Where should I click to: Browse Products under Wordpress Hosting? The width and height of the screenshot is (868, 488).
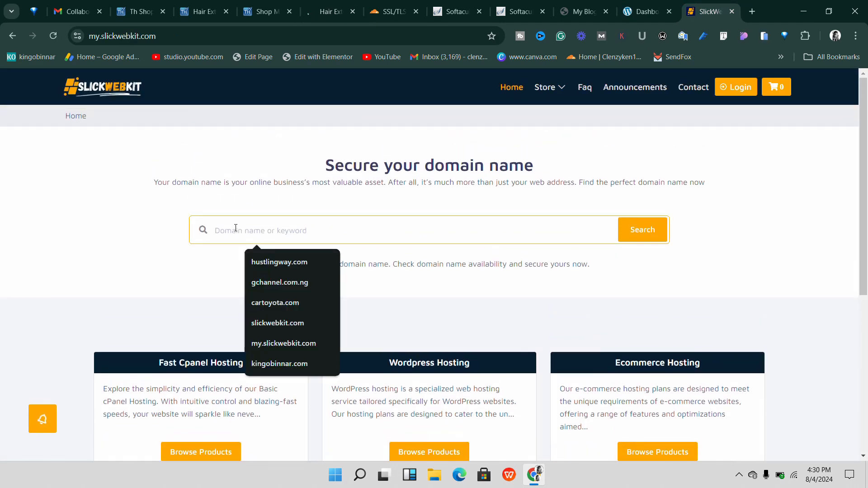tap(429, 452)
